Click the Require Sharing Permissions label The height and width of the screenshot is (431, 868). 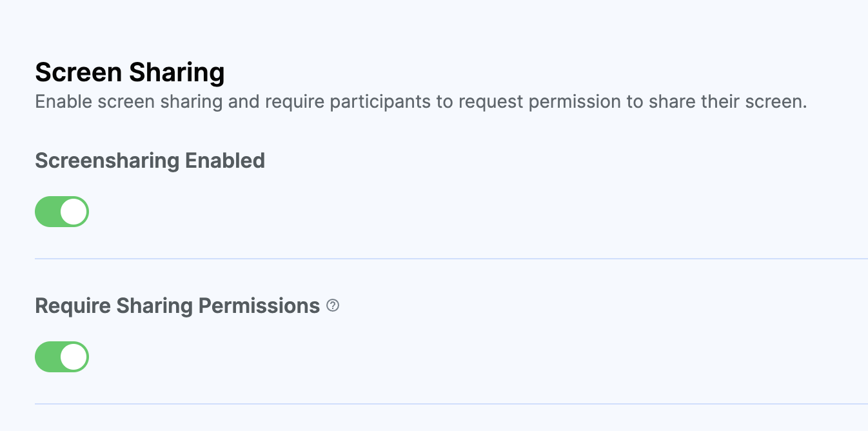tap(177, 305)
